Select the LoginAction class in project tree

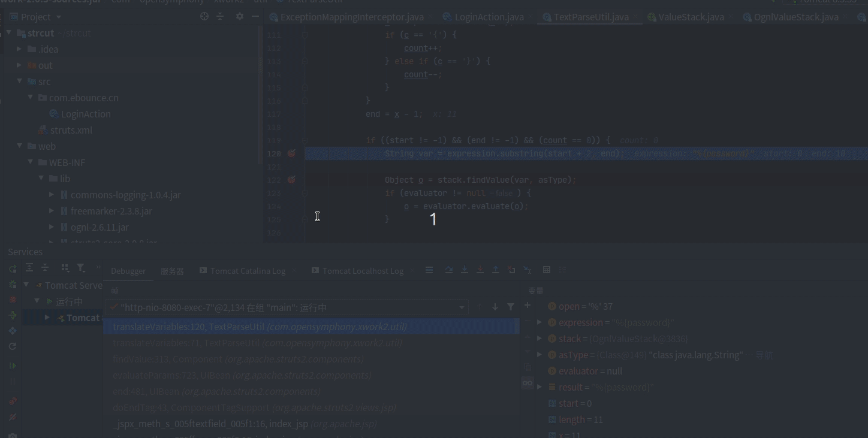point(85,114)
